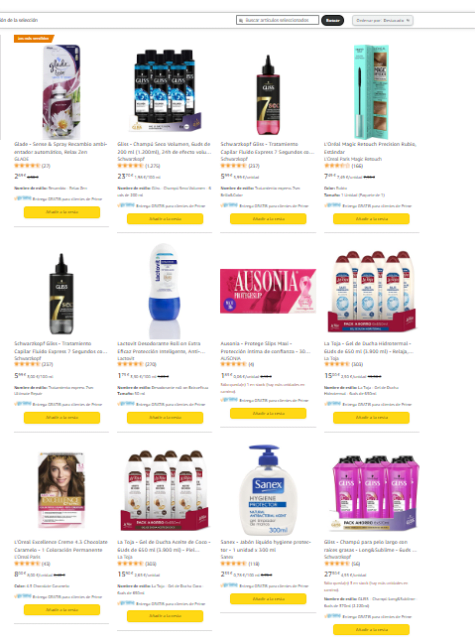Click the dark 'Buscar' button
This screenshot has width=475, height=642.
pos(332,20)
